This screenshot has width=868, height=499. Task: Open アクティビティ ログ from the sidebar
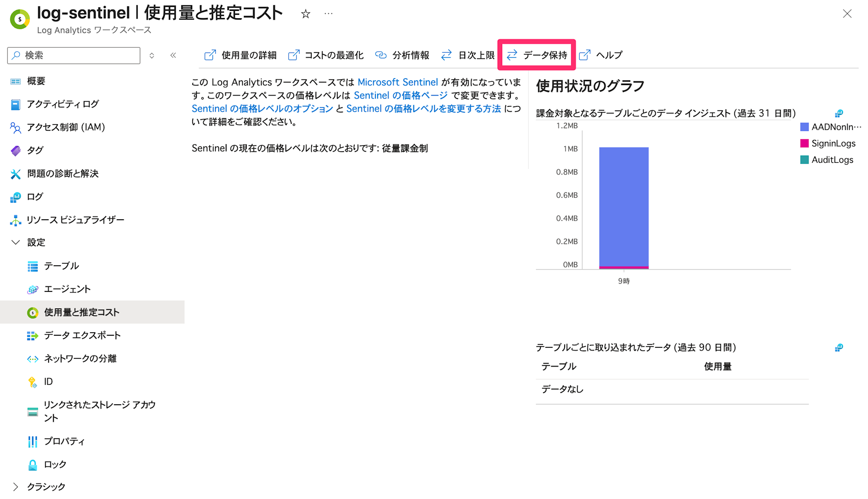click(63, 104)
